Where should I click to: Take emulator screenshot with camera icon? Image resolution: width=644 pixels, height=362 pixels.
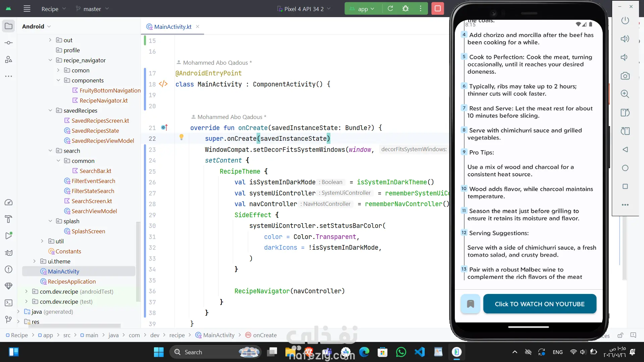click(x=625, y=76)
